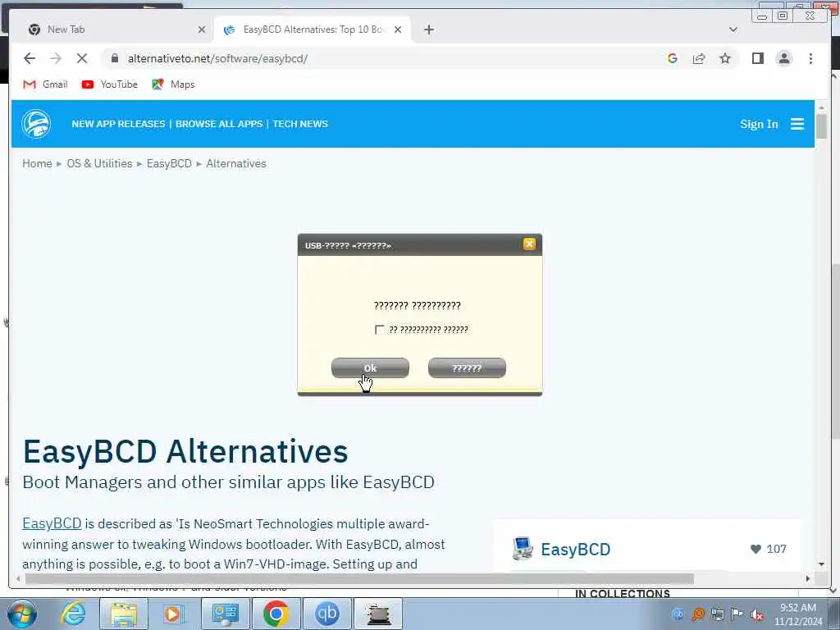Screen dimensions: 840x630
Task: Click the browser forward arrow
Action: tap(56, 58)
